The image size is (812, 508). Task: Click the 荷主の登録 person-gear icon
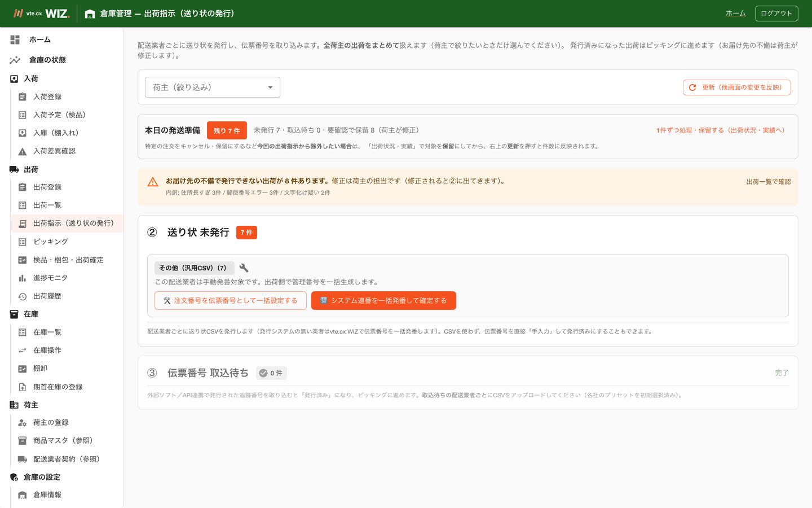click(23, 423)
